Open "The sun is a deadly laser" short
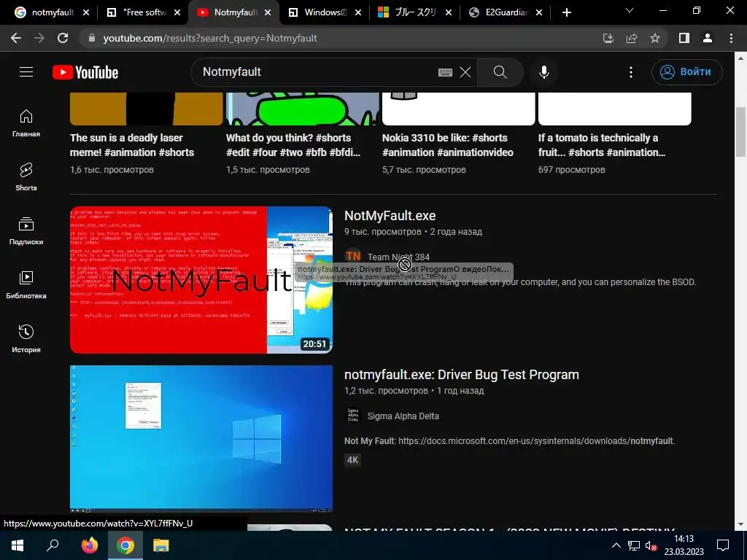The width and height of the screenshot is (747, 560). point(132,145)
